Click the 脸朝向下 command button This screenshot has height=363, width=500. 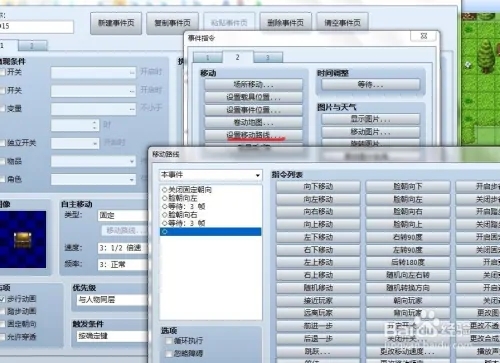tap(408, 187)
